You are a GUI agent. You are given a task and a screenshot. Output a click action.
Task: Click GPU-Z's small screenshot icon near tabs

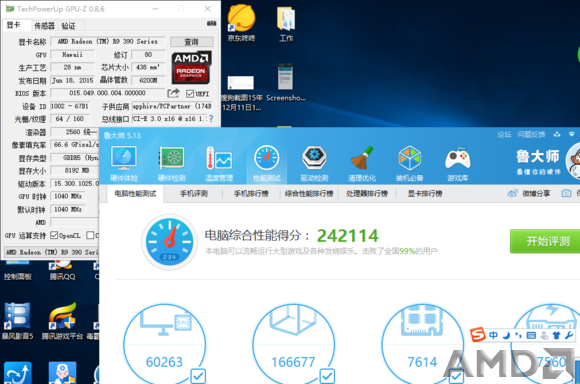tap(211, 23)
